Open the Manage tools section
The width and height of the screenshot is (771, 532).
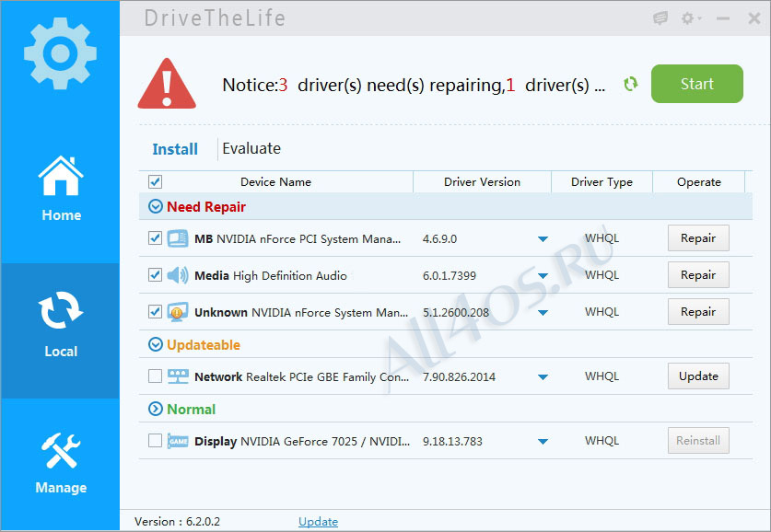pos(61,463)
